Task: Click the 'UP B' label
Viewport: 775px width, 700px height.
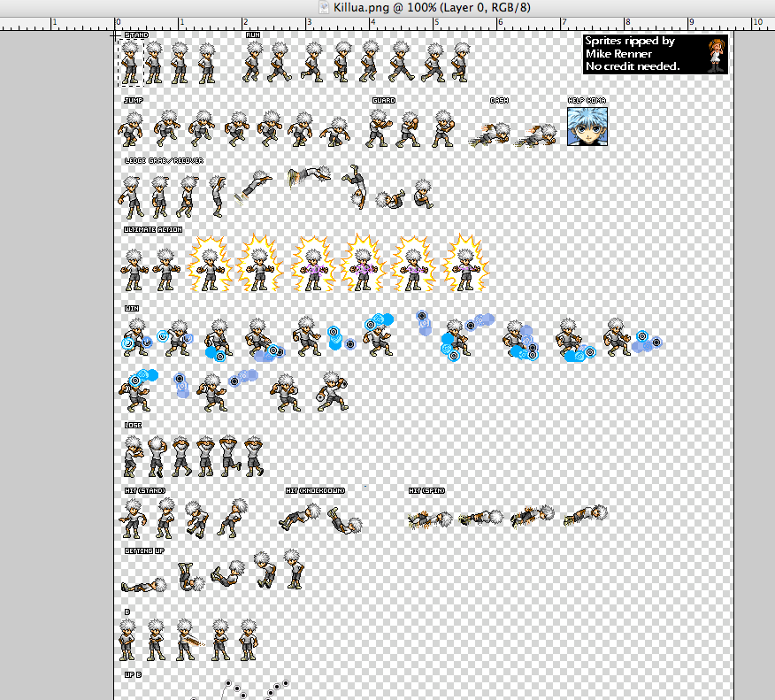Action: [133, 675]
